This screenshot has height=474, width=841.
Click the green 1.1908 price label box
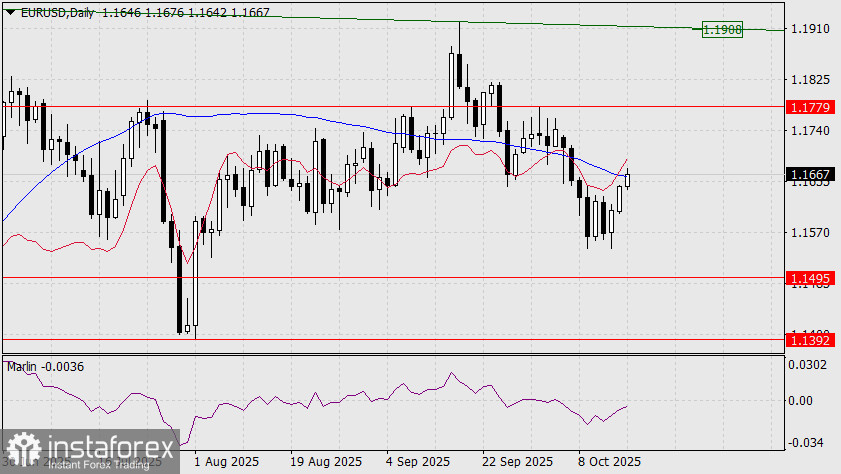722,29
